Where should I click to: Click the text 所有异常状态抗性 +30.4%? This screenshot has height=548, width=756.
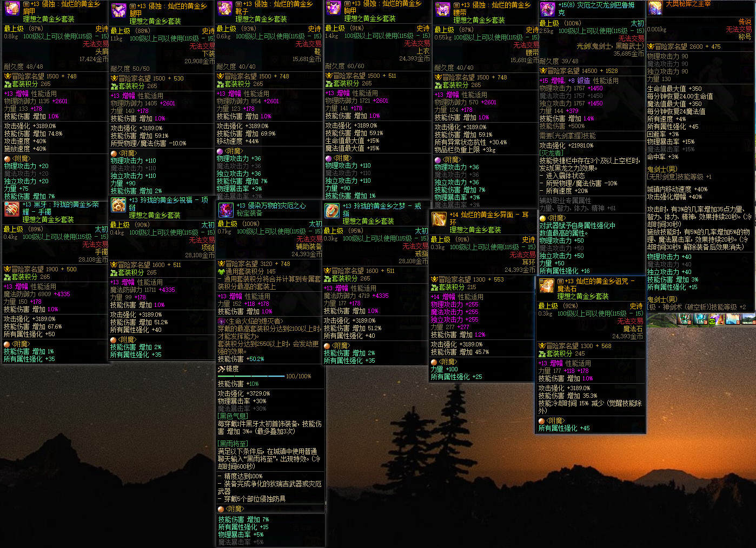pos(470,142)
